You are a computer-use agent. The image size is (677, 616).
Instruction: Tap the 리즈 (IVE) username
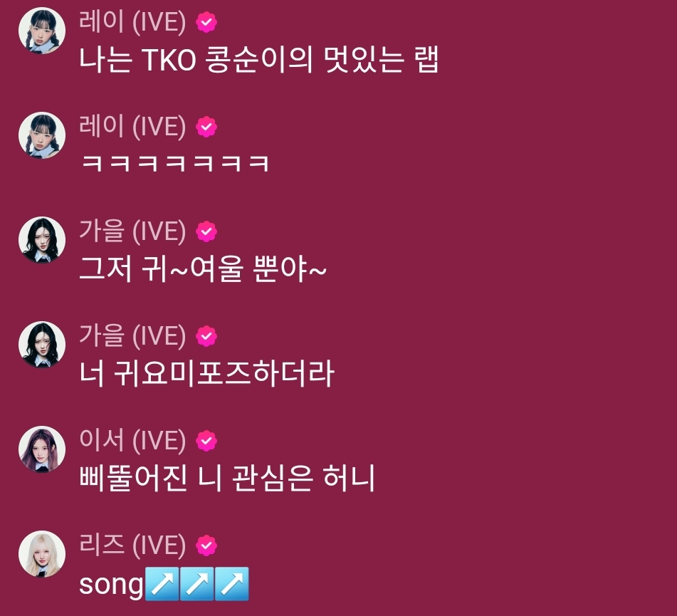tap(132, 545)
